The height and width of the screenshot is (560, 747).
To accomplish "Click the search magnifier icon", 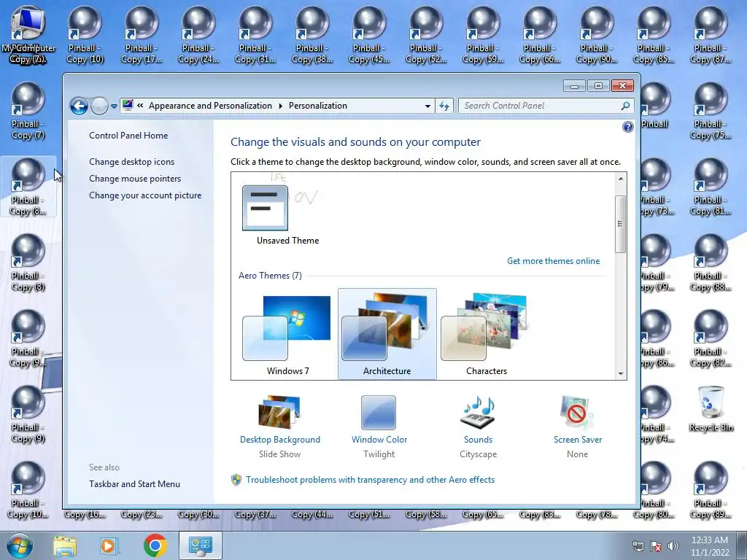I will [x=625, y=106].
